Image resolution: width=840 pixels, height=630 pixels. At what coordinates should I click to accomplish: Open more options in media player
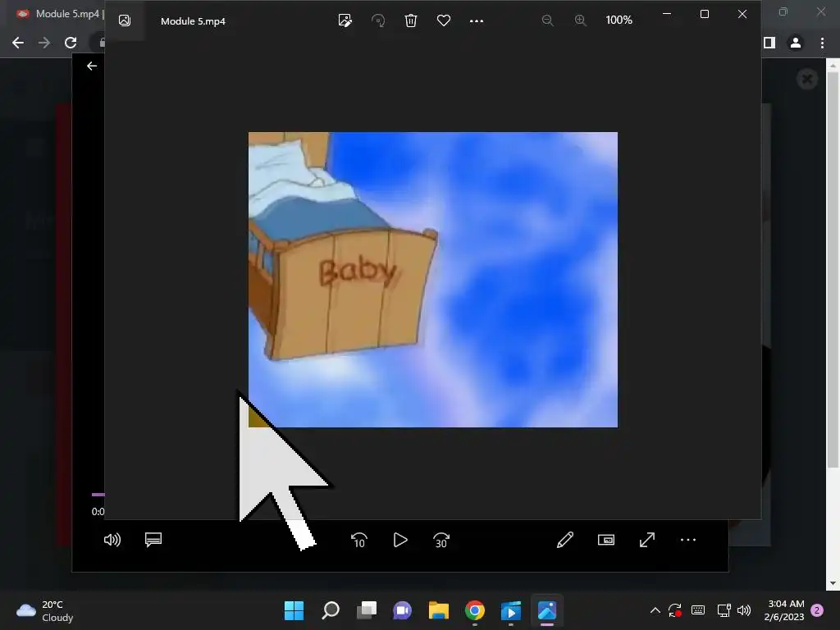click(x=688, y=540)
